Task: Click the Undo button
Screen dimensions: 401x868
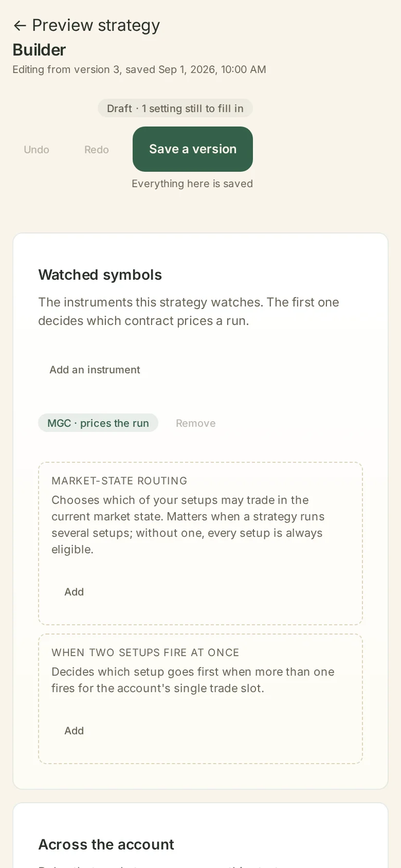Action: pyautogui.click(x=37, y=150)
